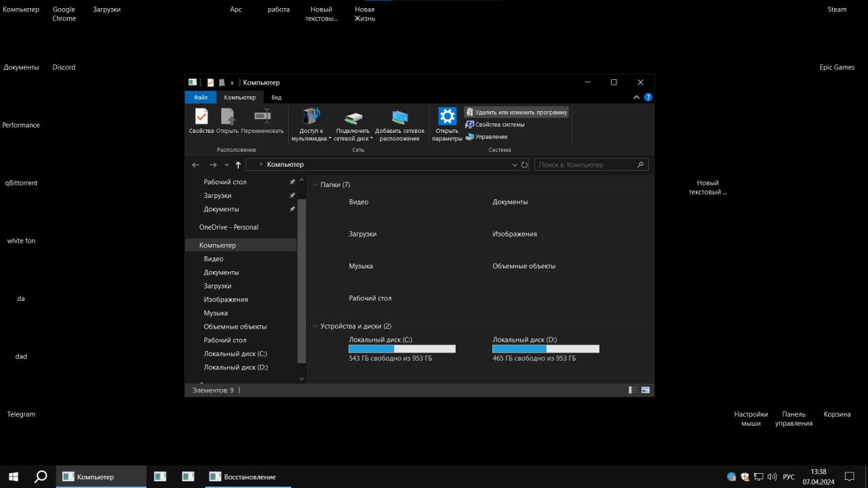Select Корзина on the desktop

click(837, 414)
